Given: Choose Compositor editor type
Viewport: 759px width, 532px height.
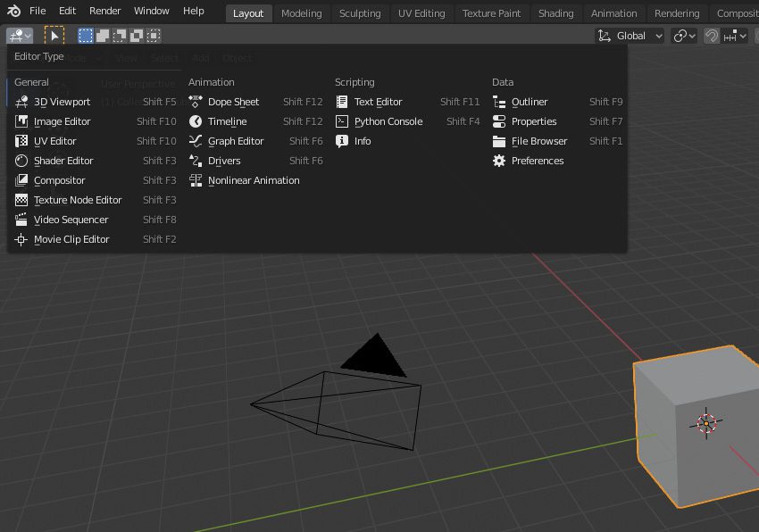Looking at the screenshot, I should click(96, 180).
